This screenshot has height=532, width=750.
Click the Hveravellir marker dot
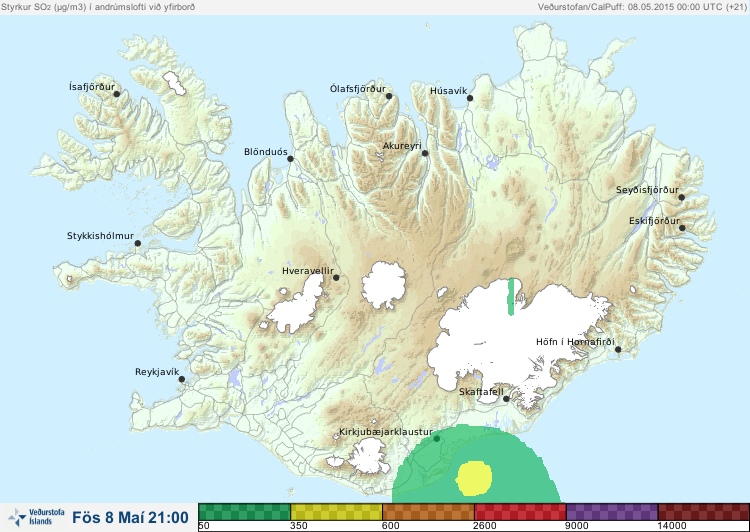336,278
